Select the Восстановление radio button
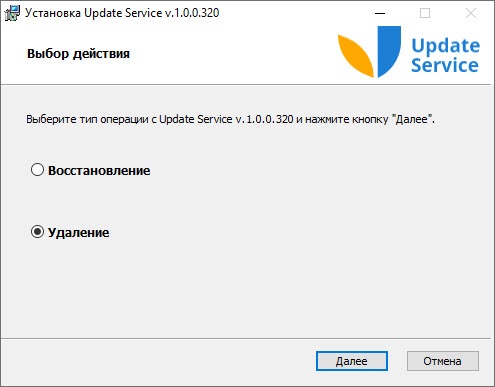The image size is (495, 387). pos(37,170)
